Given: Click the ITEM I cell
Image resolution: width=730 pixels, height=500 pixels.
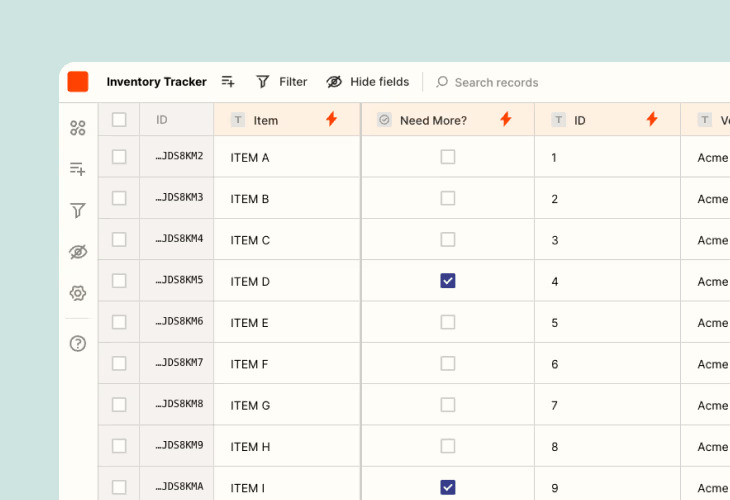Looking at the screenshot, I should 287,484.
